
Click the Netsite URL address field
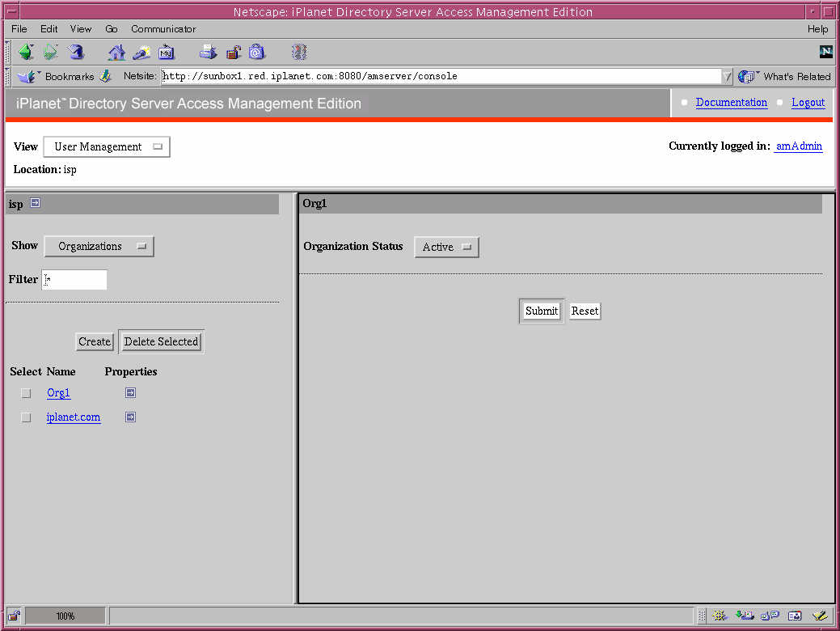point(441,76)
